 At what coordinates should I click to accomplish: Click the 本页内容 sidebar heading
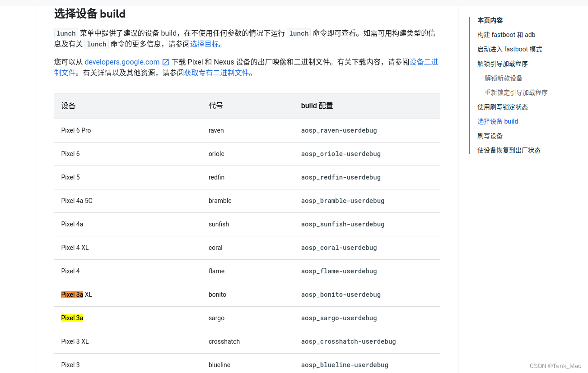click(490, 20)
